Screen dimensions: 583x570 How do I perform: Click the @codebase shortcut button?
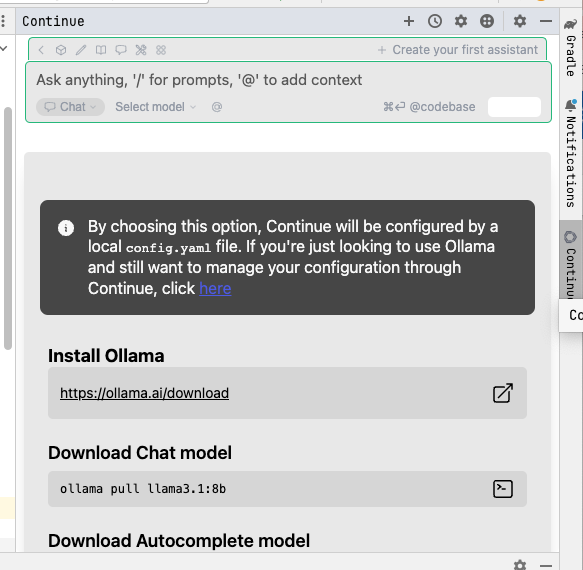pyautogui.click(x=429, y=107)
